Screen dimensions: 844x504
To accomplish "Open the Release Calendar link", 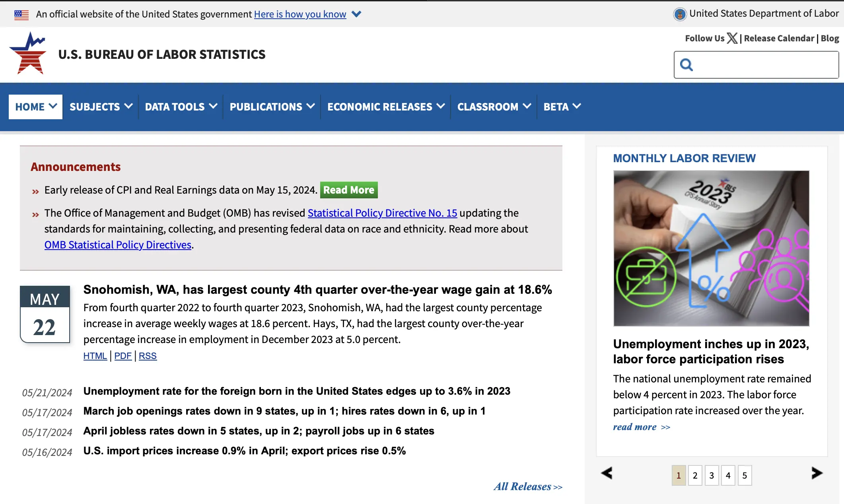I will (779, 39).
